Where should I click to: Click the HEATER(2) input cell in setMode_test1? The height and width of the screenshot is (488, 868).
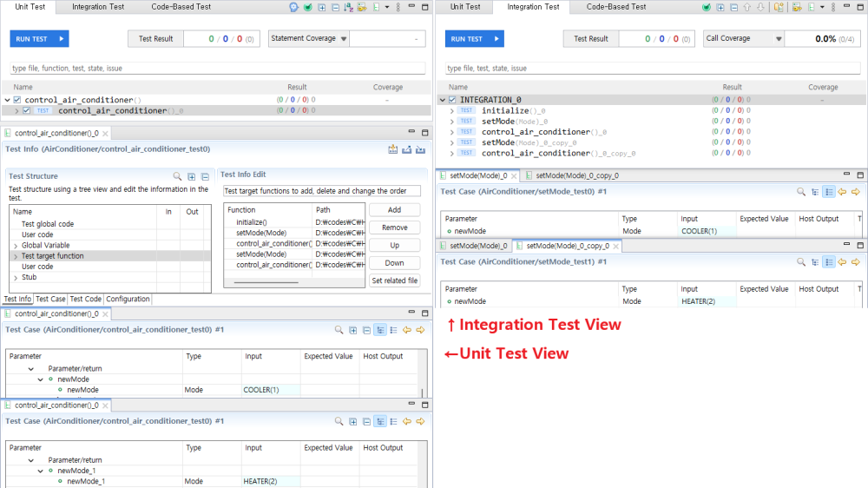pos(707,301)
